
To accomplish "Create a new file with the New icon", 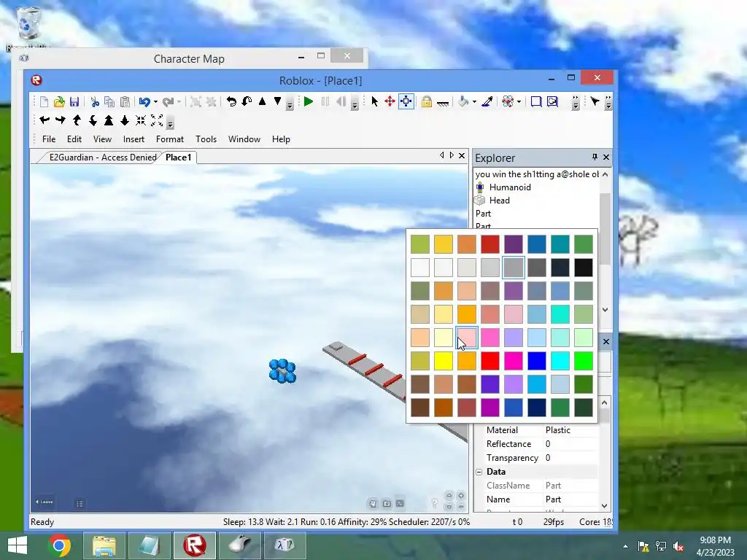I will 44,101.
